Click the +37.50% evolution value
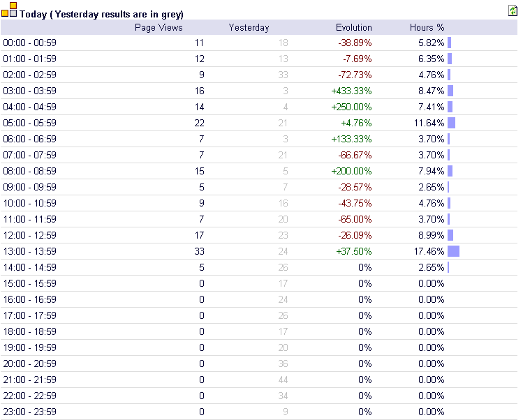The width and height of the screenshot is (523, 420). click(354, 251)
